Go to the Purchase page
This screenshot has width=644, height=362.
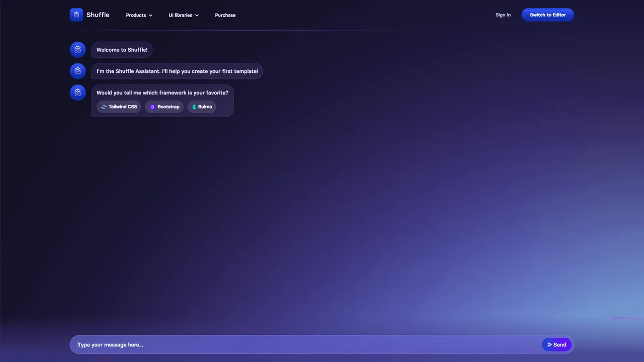[225, 15]
